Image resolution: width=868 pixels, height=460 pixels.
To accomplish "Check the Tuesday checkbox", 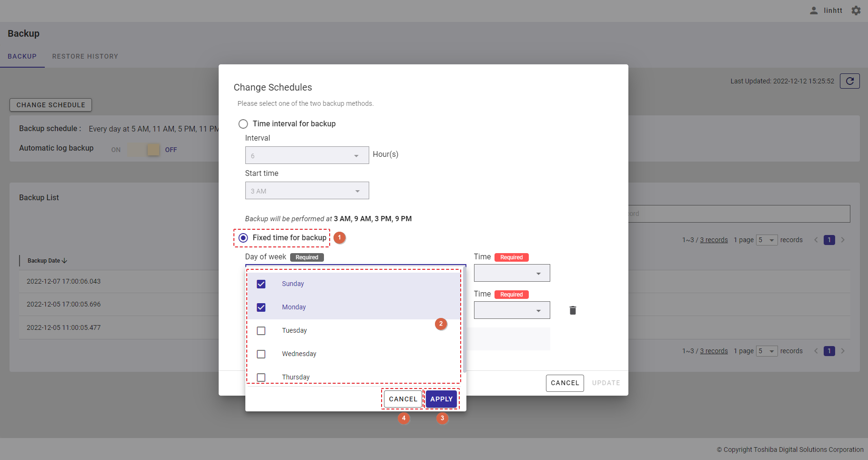I will click(261, 331).
